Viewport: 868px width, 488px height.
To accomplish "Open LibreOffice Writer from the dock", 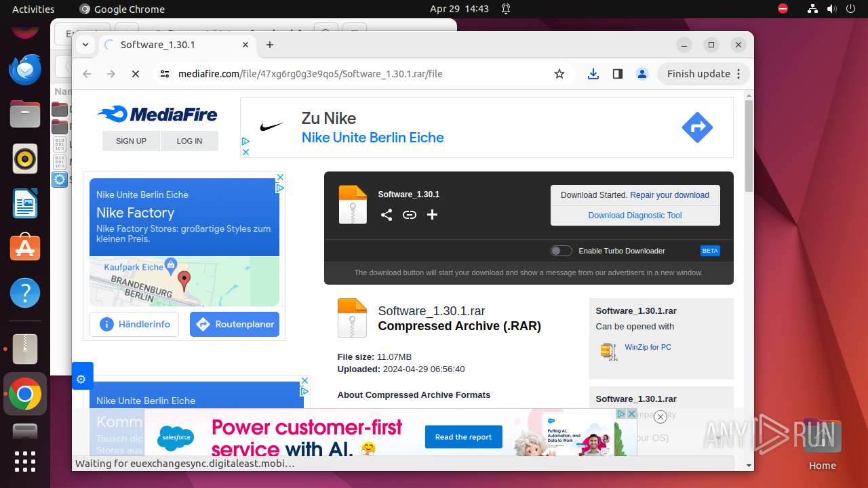I will click(x=25, y=203).
